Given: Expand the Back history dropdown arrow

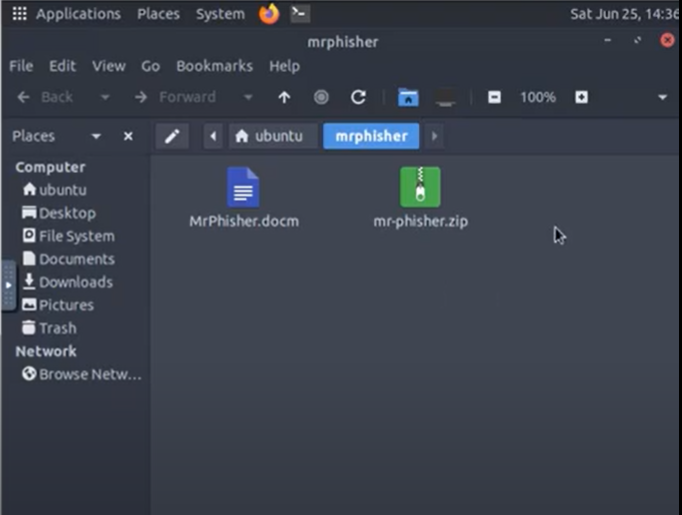Looking at the screenshot, I should (x=105, y=97).
